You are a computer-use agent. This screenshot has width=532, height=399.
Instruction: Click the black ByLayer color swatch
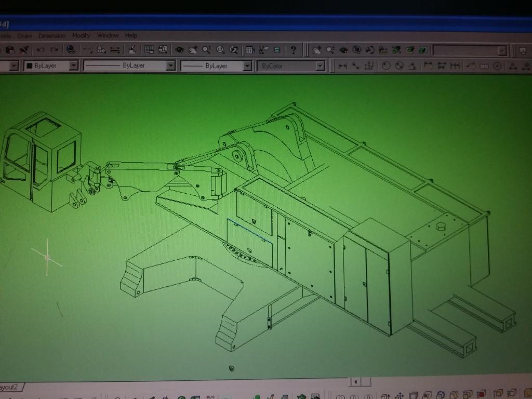[29, 65]
